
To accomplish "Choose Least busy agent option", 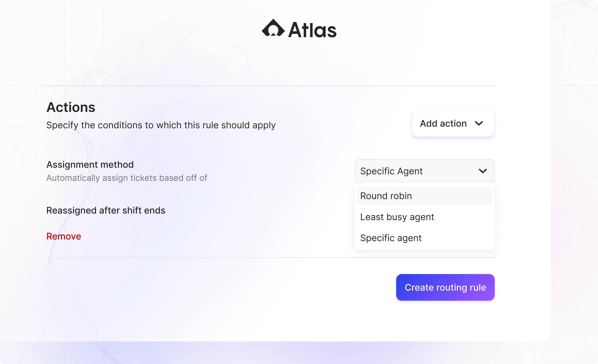I will (x=424, y=217).
